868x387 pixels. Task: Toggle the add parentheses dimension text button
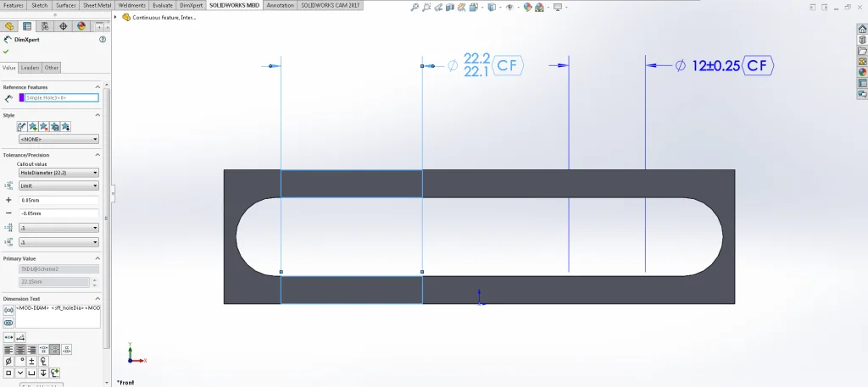(8, 310)
